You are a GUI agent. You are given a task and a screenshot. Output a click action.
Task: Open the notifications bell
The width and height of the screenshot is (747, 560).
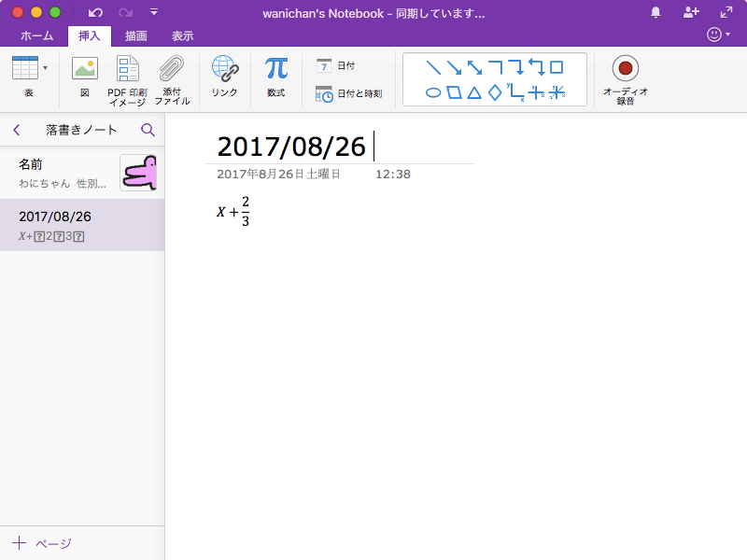(x=655, y=12)
